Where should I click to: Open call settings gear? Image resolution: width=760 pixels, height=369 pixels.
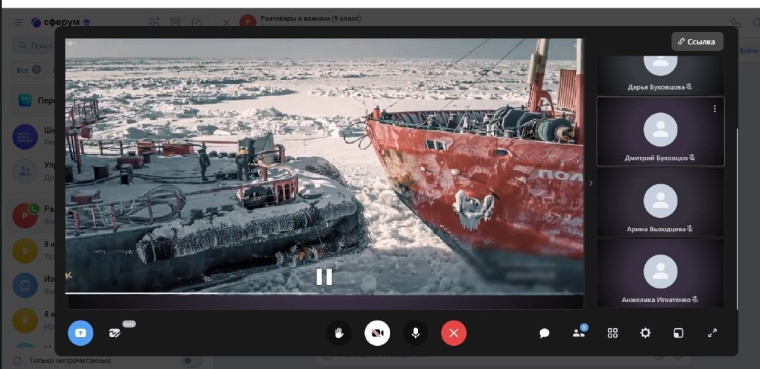click(x=645, y=333)
